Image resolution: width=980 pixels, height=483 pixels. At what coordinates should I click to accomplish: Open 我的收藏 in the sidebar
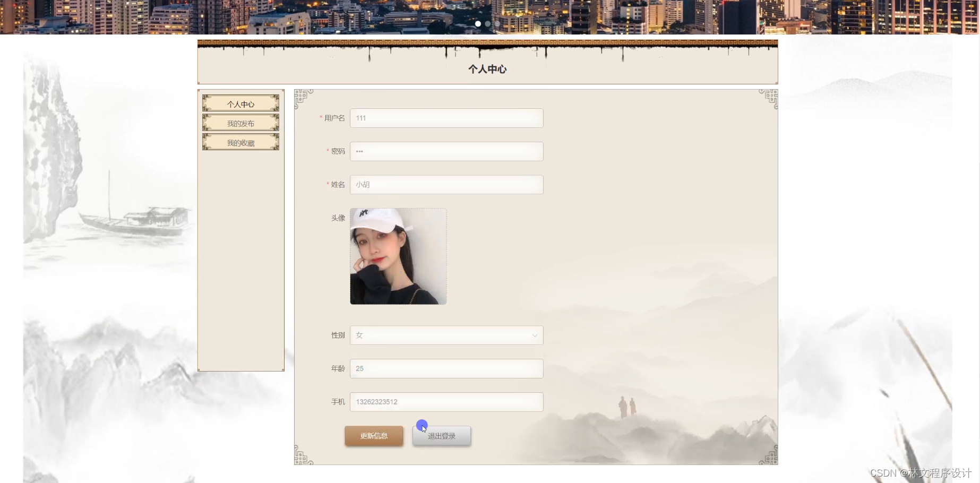pyautogui.click(x=240, y=142)
